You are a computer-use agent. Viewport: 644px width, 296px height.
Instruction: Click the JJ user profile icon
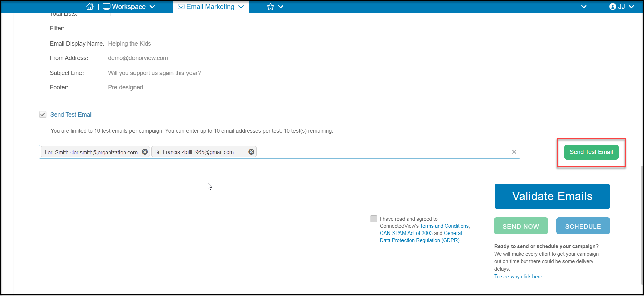(x=613, y=7)
